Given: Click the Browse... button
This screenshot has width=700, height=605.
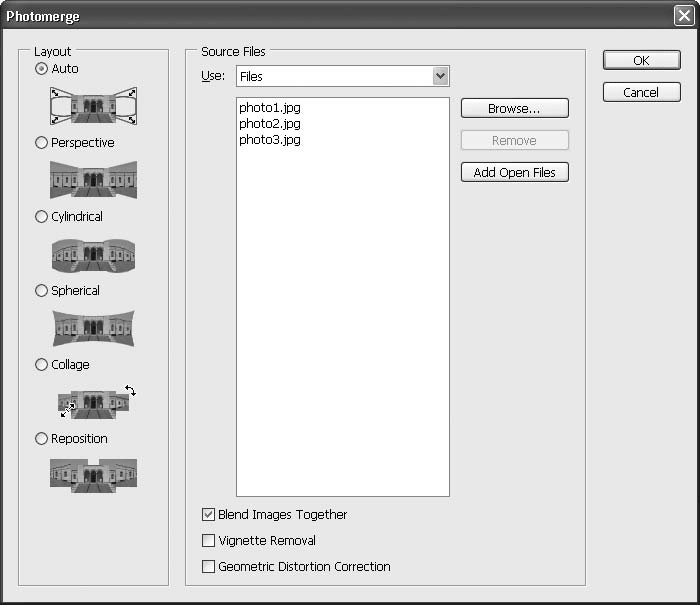Looking at the screenshot, I should click(514, 108).
